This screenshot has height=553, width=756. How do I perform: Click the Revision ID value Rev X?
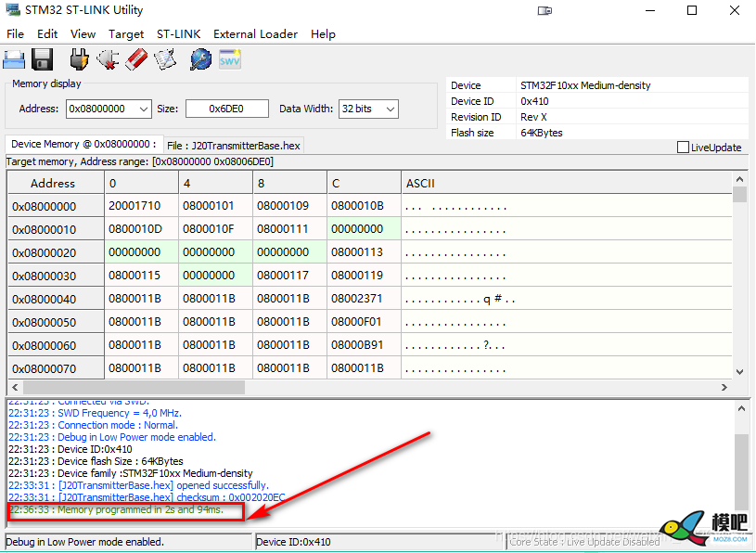tap(533, 117)
